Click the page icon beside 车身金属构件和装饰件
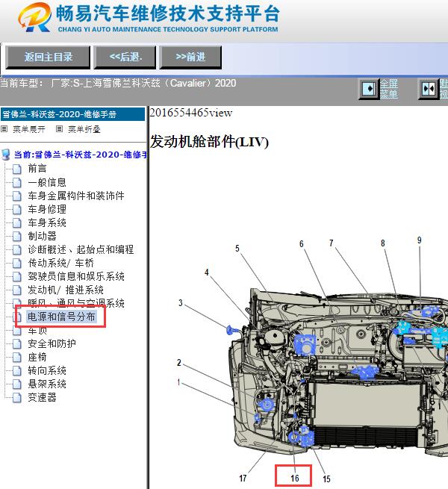The width and height of the screenshot is (448, 489). pos(17,196)
